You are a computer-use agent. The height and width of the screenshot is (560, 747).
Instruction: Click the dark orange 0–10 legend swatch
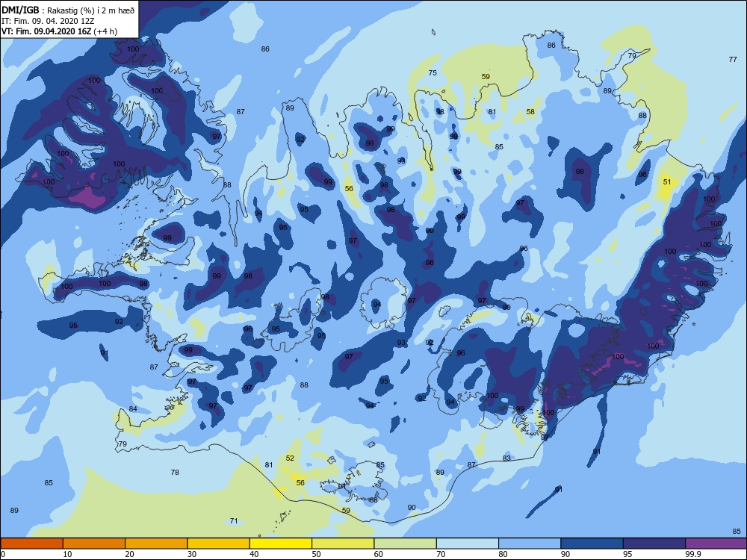click(31, 544)
